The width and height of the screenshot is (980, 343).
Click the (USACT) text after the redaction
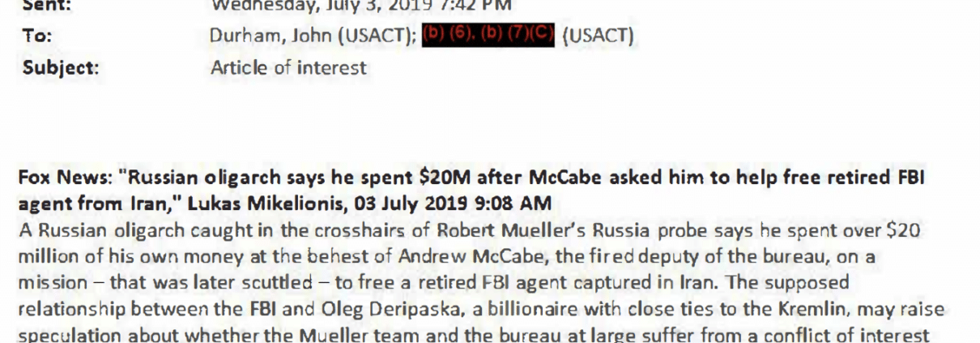pos(598,36)
